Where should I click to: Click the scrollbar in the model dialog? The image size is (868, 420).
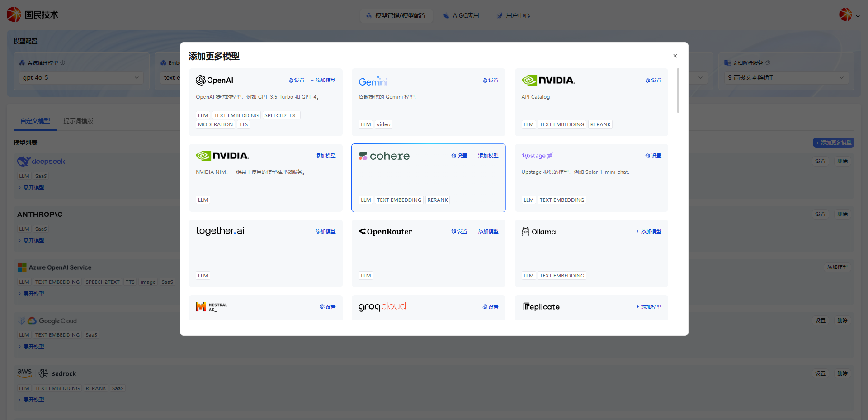click(x=678, y=91)
